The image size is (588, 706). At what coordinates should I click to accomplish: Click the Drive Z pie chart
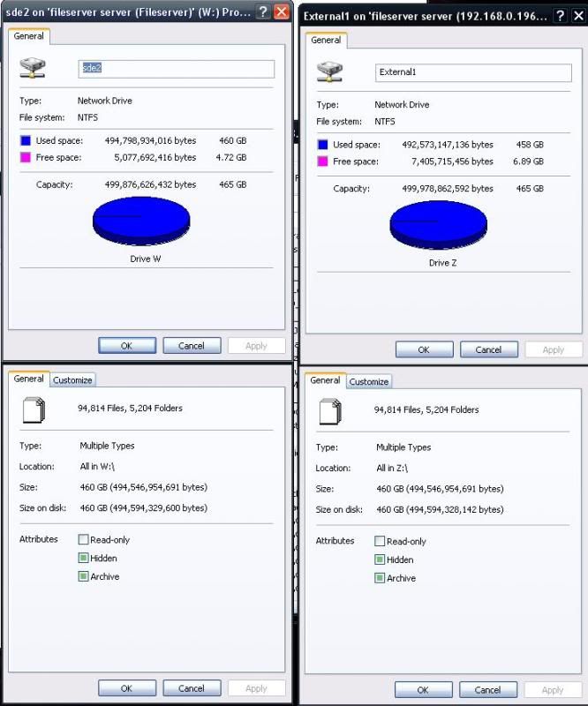tap(439, 224)
